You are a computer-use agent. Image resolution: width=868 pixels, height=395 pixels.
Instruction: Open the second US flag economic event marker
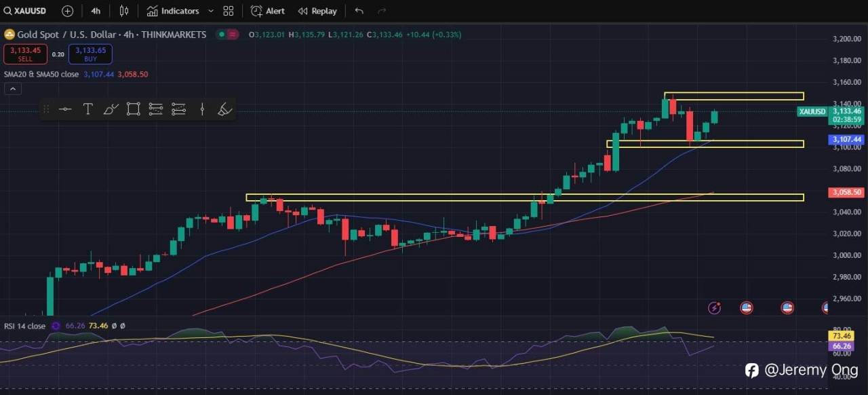click(x=787, y=308)
